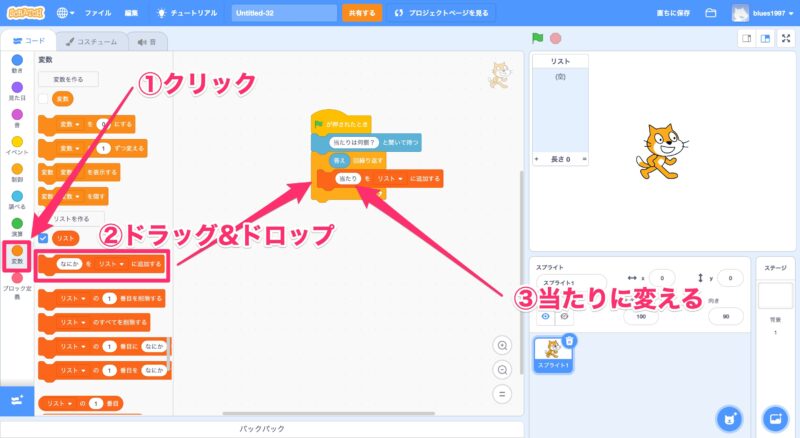Show sprite using the eye icon

tap(545, 315)
